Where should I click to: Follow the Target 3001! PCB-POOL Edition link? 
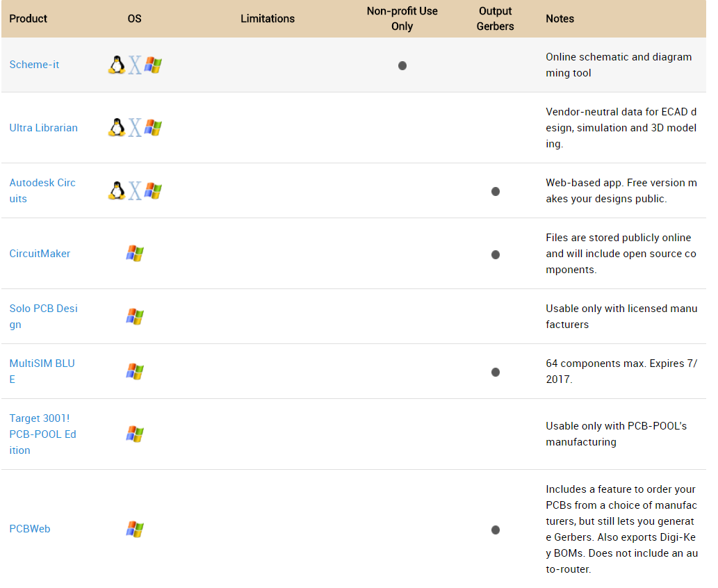42,434
